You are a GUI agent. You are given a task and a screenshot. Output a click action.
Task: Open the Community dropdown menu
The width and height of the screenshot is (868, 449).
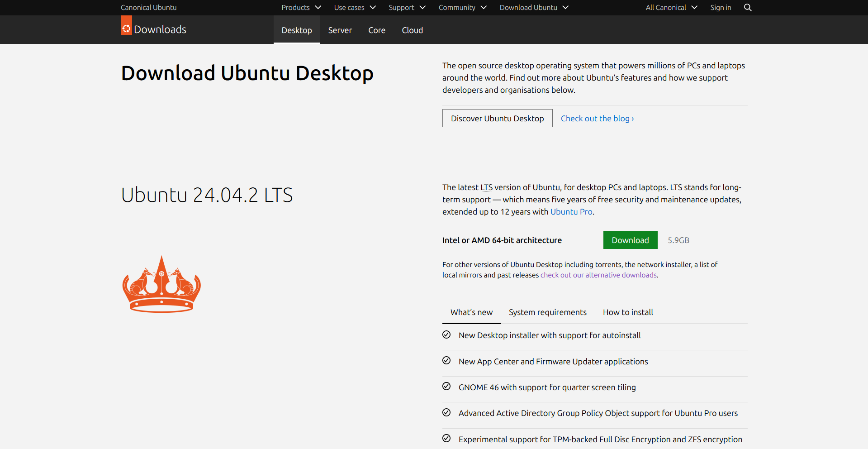tap(462, 8)
